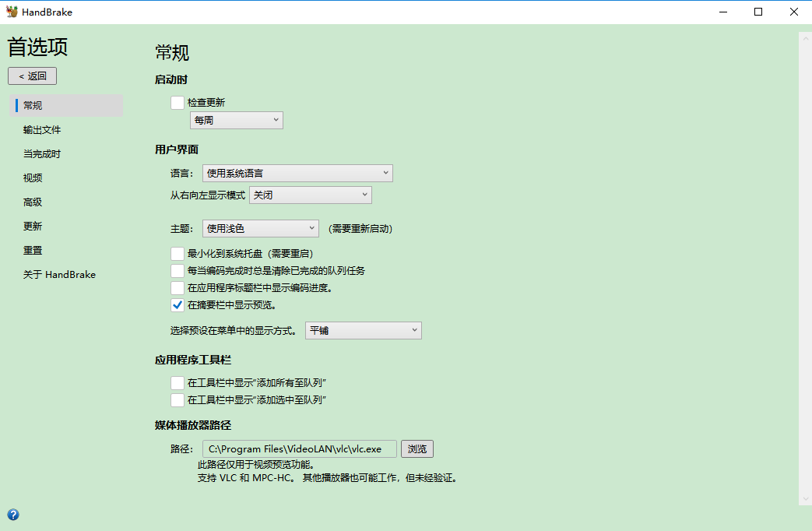Enable 在应用程序标题栏中显示编码进度
This screenshot has height=531, width=812.
(178, 287)
